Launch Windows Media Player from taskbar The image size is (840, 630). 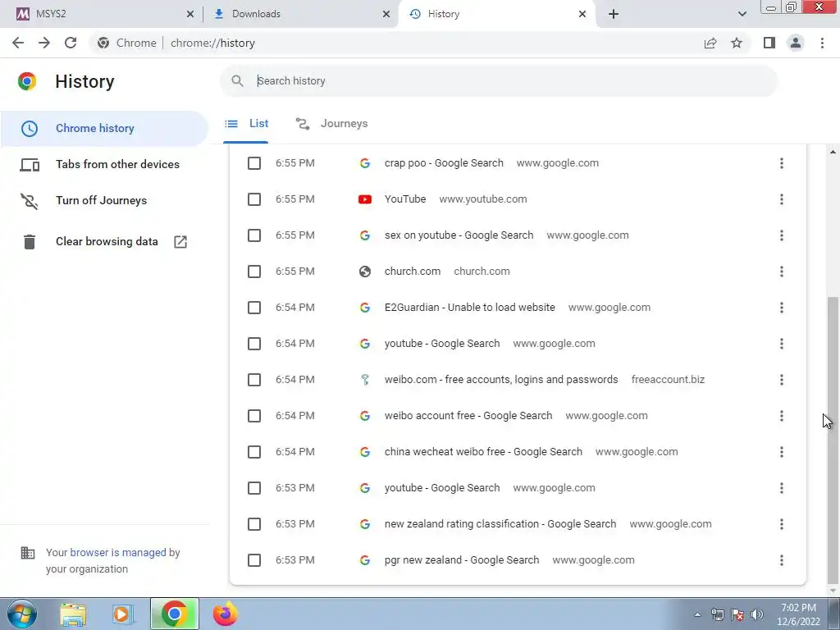(123, 614)
